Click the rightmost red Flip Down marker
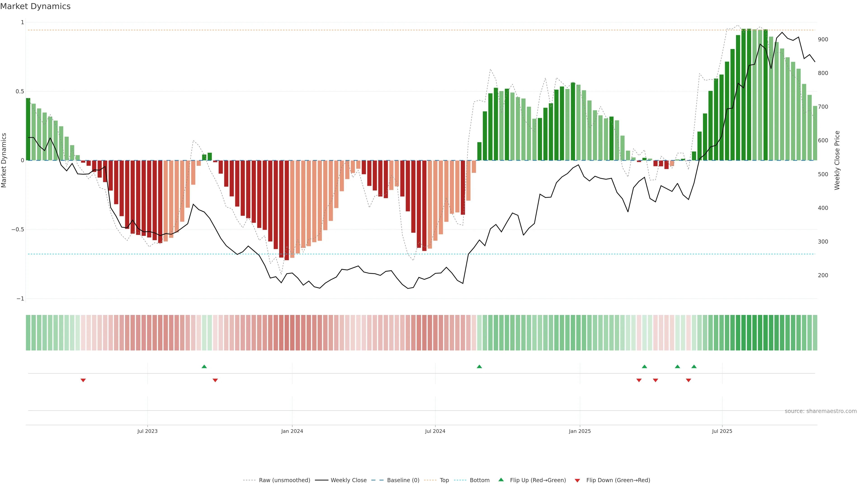 (x=688, y=380)
